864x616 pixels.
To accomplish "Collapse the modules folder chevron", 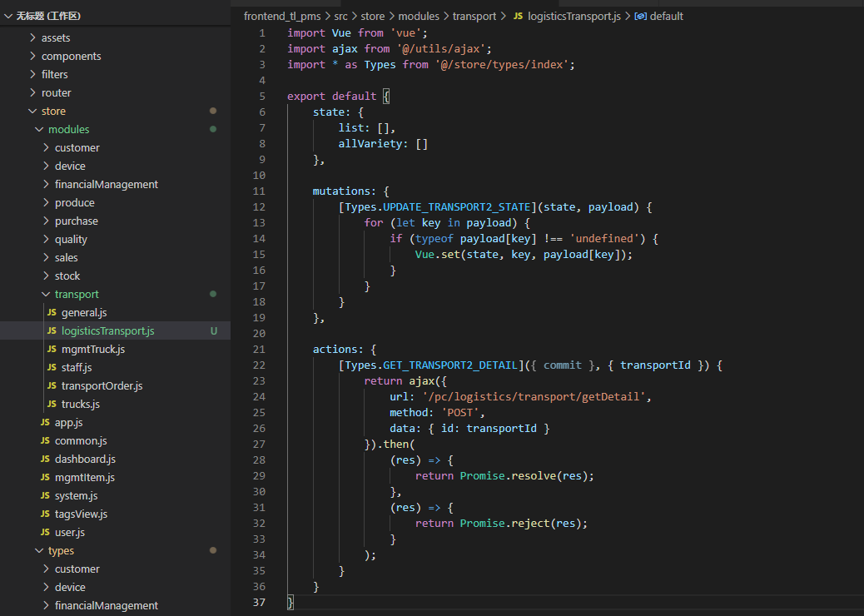I will click(39, 129).
